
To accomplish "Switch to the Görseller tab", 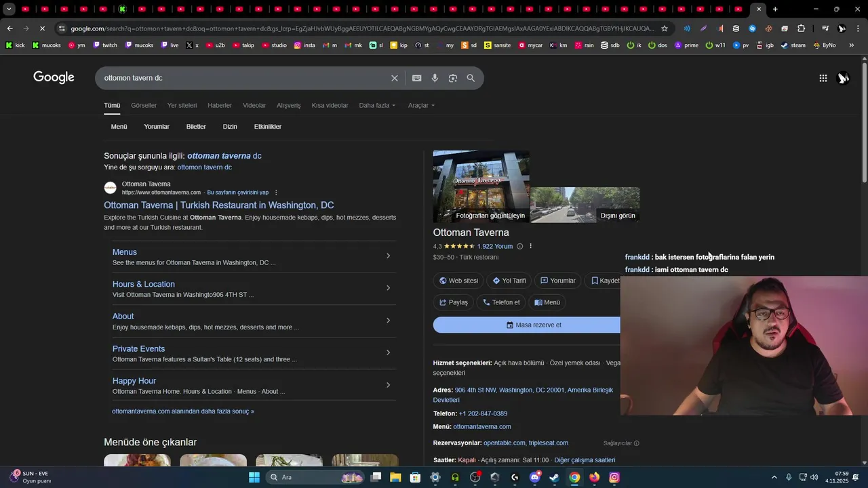I will point(144,105).
